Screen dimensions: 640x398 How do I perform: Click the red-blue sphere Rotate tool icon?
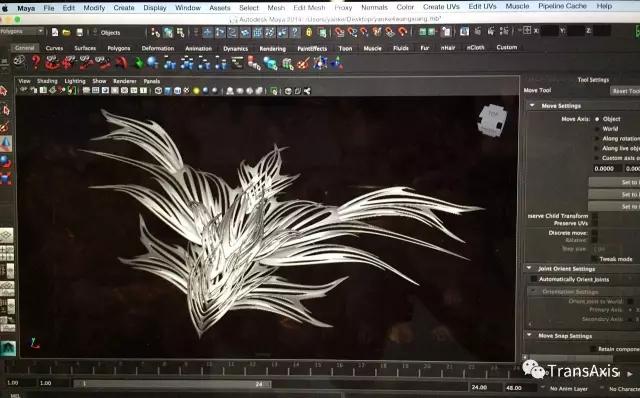pos(5,161)
